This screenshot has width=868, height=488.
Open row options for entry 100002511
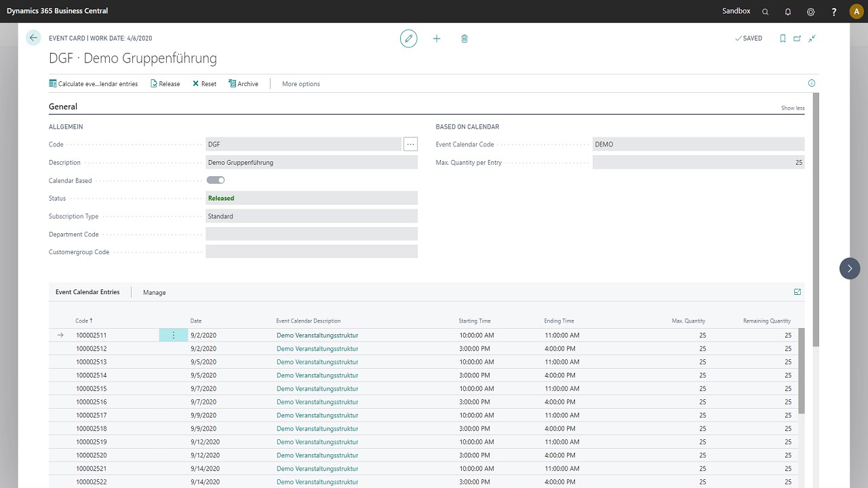point(174,335)
